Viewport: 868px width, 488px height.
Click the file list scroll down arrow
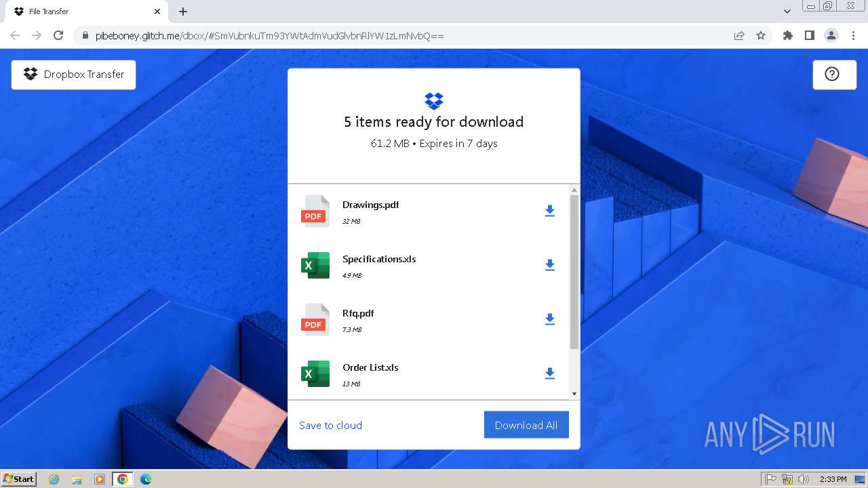(x=574, y=394)
